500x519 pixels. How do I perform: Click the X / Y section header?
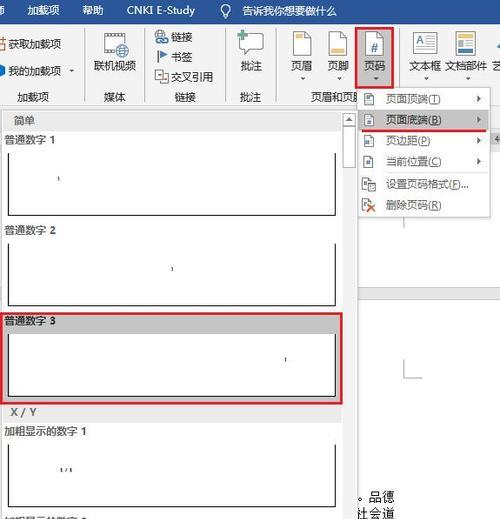pyautogui.click(x=172, y=413)
